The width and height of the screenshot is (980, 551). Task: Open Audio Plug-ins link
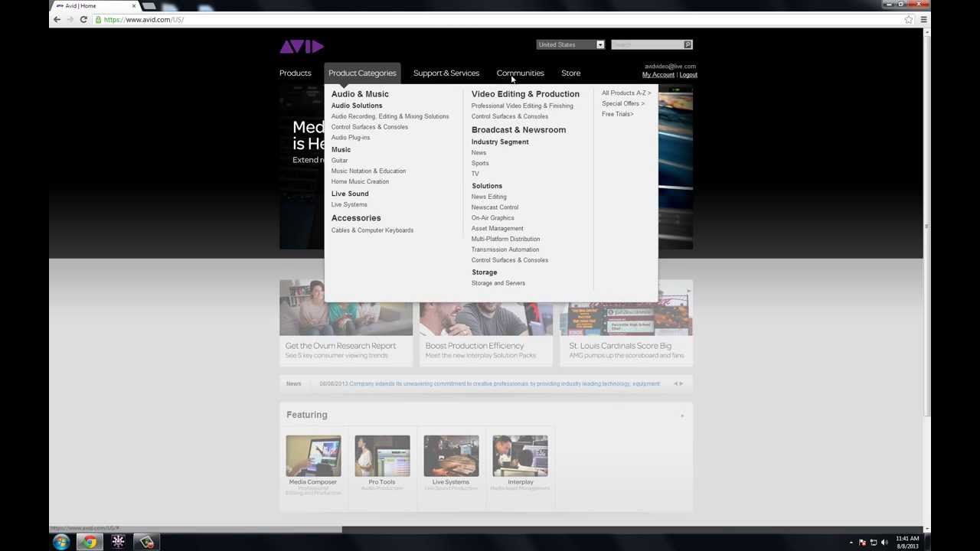click(x=351, y=138)
